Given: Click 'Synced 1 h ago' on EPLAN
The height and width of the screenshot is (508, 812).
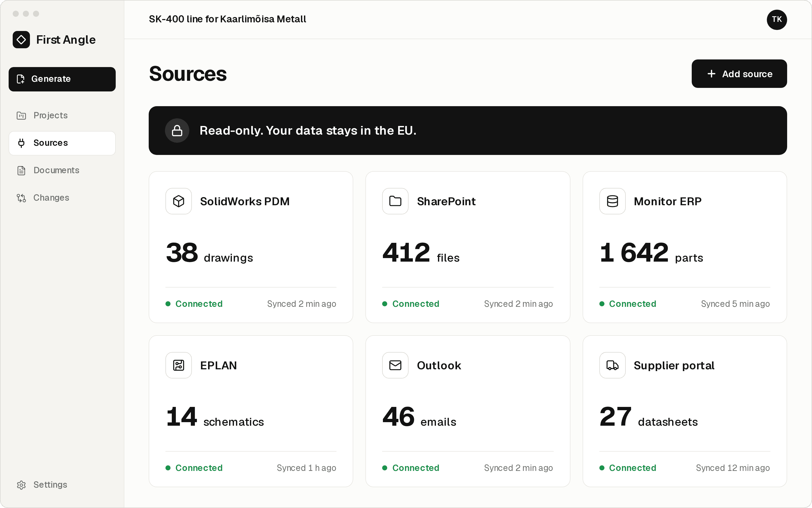Looking at the screenshot, I should tap(306, 468).
